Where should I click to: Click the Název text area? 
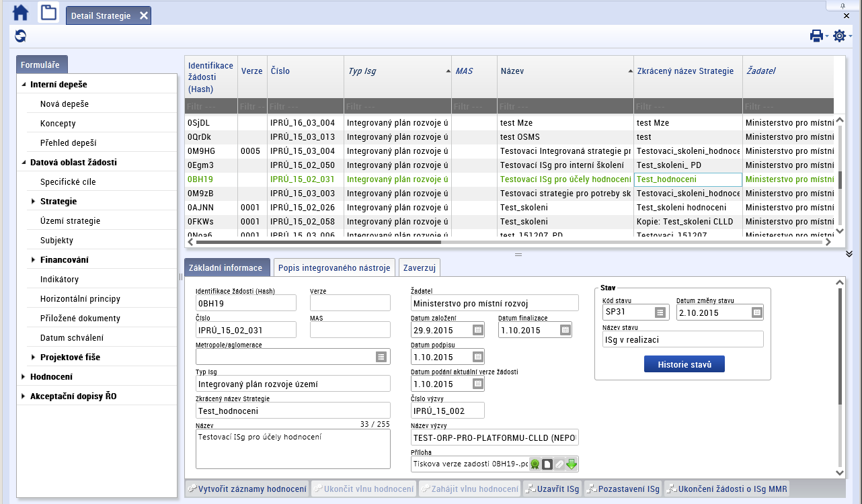point(292,448)
